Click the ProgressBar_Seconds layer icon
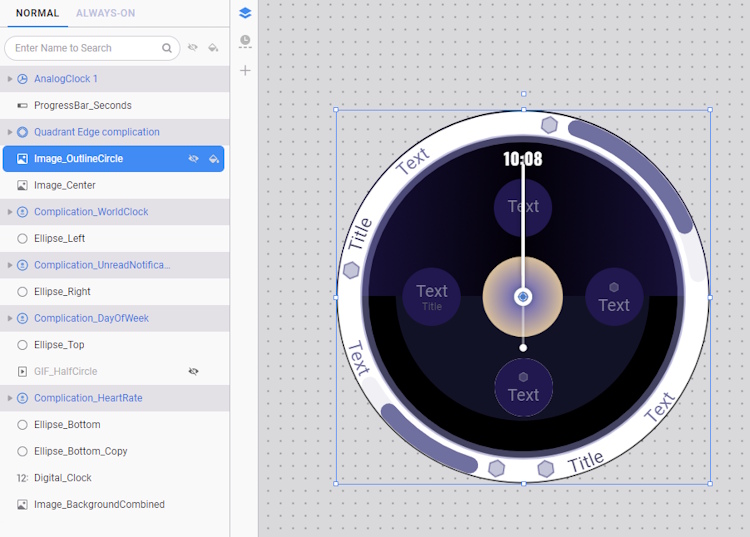The image size is (750, 537). coord(22,105)
